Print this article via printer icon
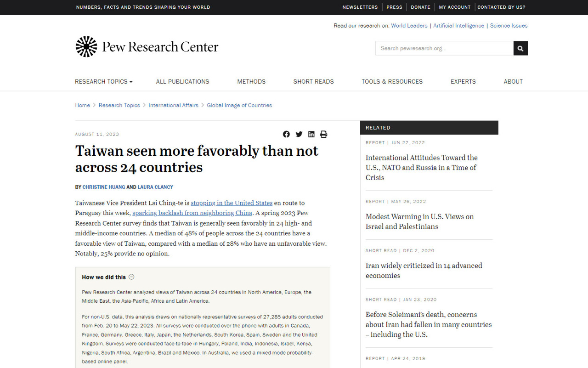This screenshot has height=368, width=588. 324,134
